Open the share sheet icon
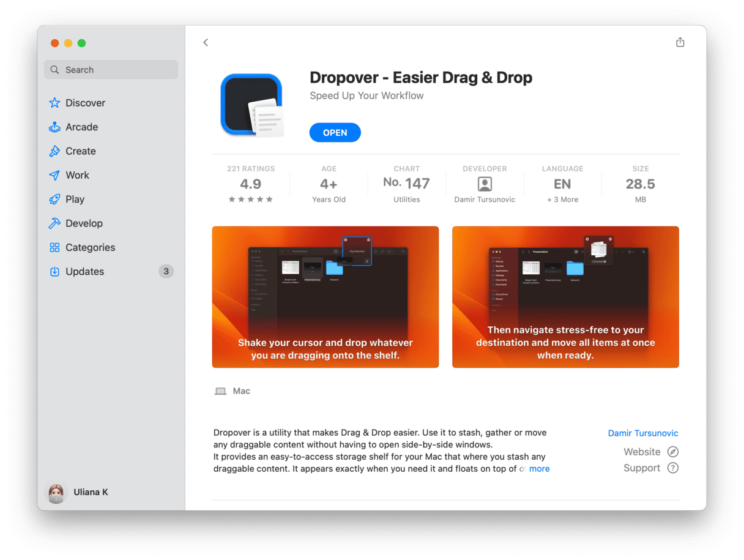 pos(680,42)
